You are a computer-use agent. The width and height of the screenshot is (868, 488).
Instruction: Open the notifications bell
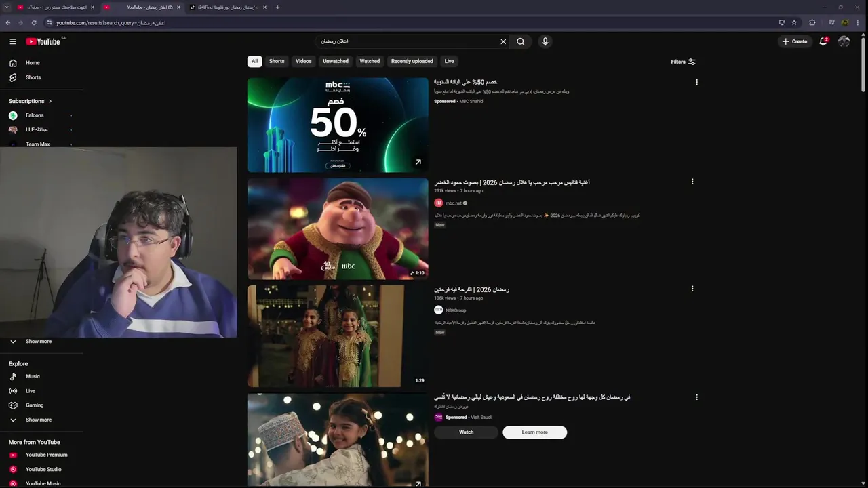point(823,41)
